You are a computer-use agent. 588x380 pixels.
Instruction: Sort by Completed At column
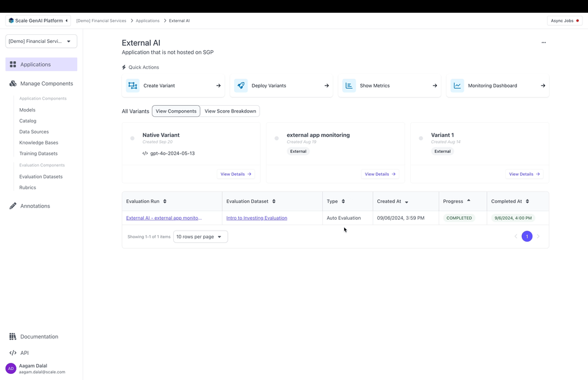pos(527,201)
